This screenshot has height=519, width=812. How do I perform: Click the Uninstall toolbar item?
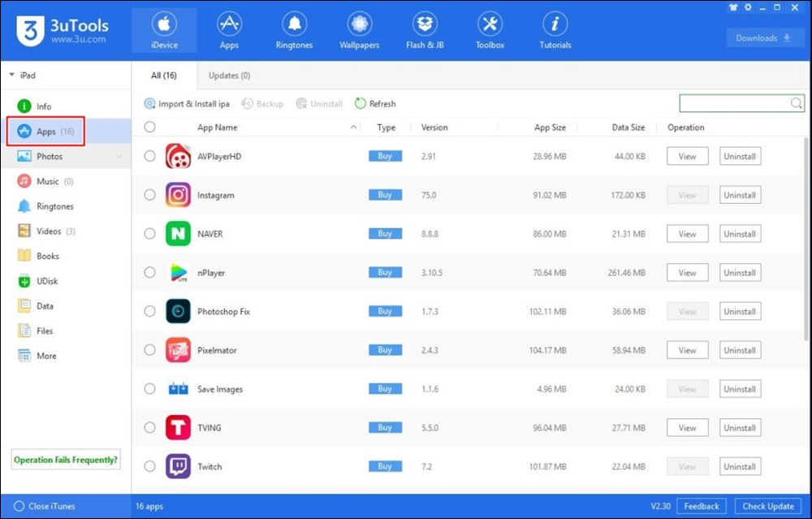[319, 104]
